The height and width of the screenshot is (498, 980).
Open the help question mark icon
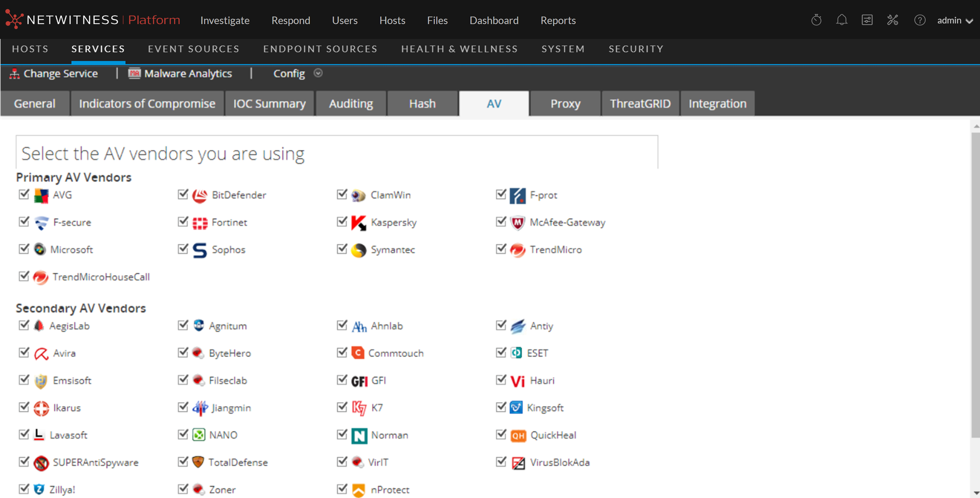point(919,20)
